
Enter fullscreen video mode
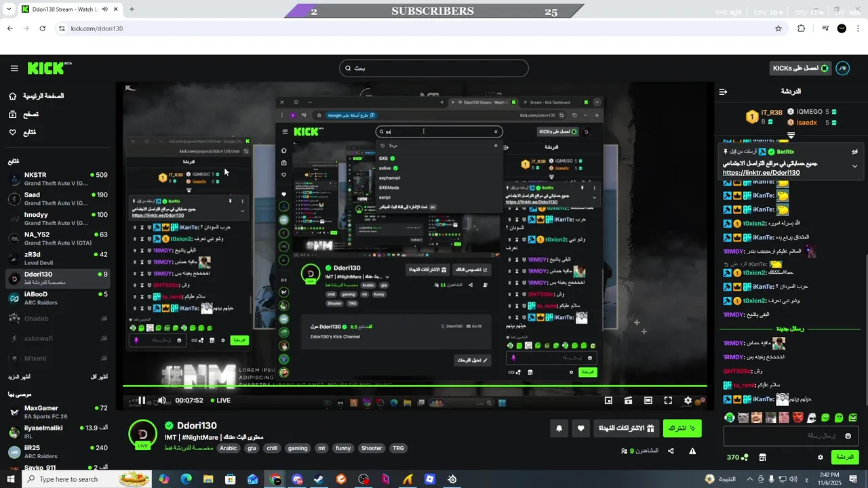coord(668,401)
